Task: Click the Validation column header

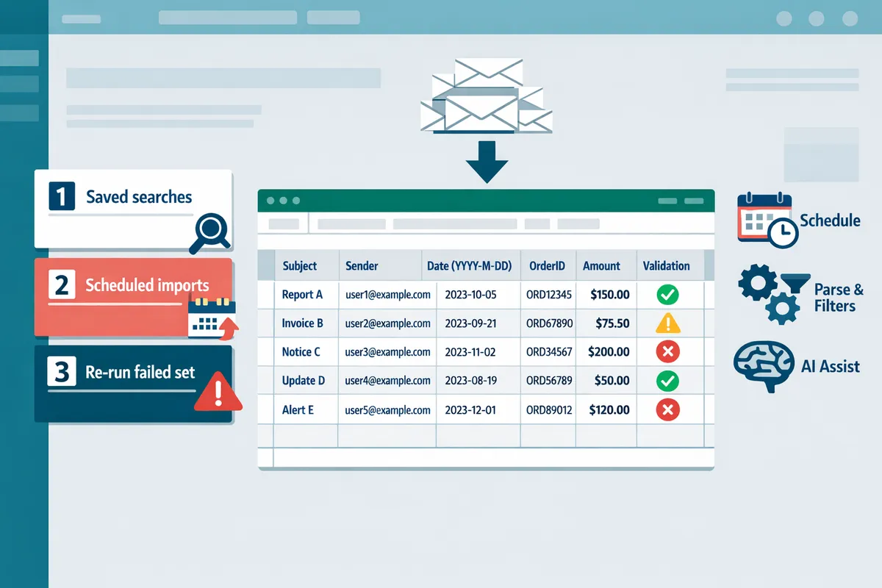Action: tap(666, 266)
